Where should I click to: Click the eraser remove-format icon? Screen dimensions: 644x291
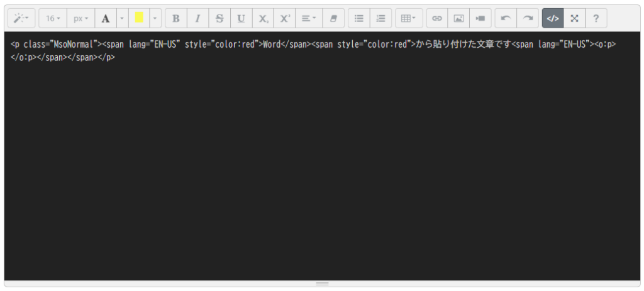[333, 18]
